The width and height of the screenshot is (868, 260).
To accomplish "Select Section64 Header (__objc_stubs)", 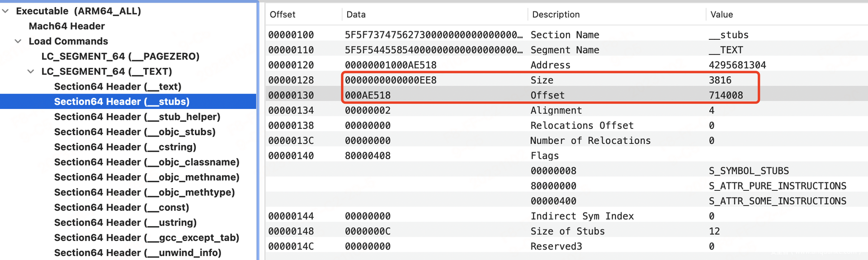I will (x=135, y=132).
